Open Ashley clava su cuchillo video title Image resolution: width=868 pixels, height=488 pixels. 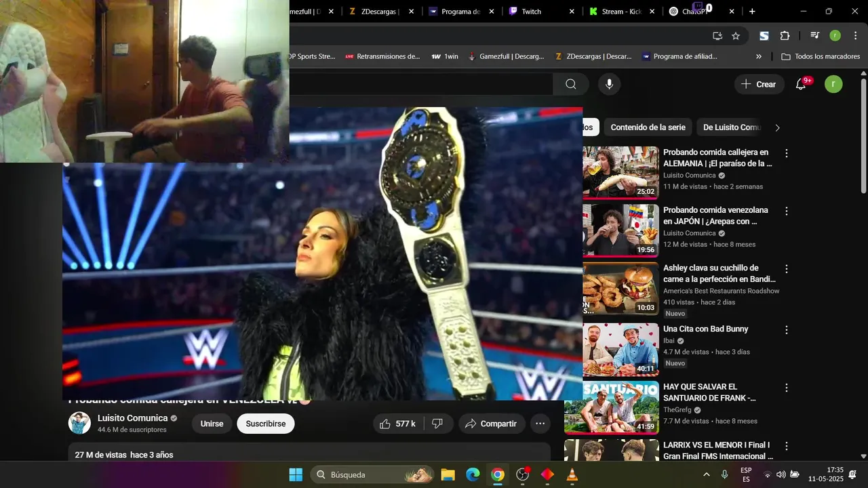[719, 274]
